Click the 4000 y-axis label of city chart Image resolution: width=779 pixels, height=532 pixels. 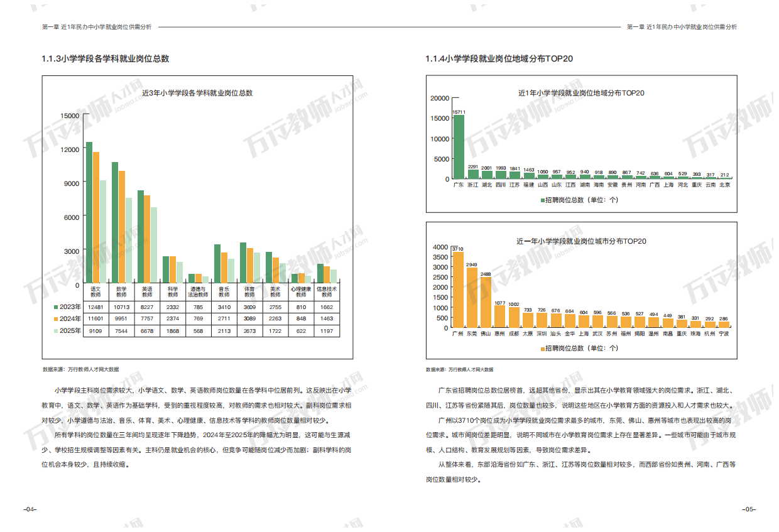click(442, 247)
